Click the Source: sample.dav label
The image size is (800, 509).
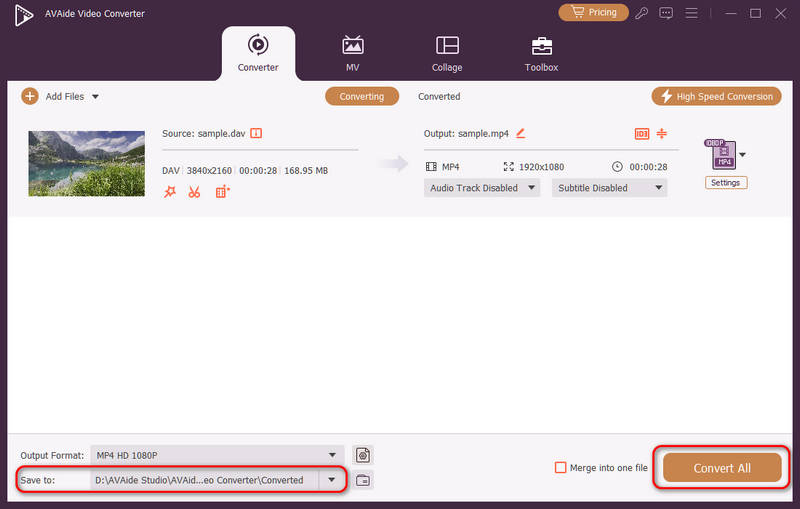(204, 133)
